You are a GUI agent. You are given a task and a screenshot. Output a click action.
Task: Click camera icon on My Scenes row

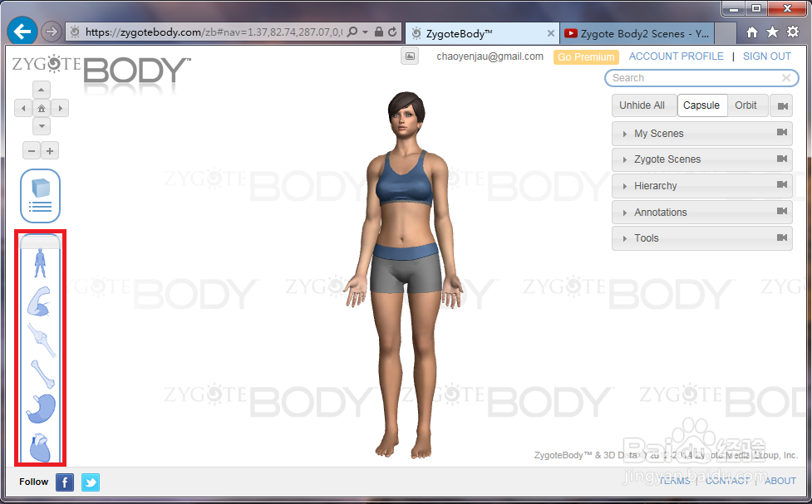coord(782,133)
